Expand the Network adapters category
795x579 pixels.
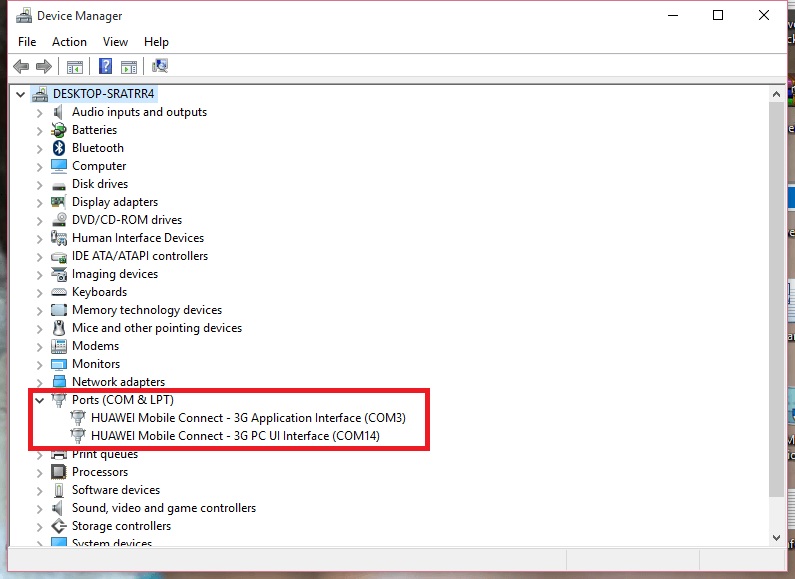(x=40, y=382)
